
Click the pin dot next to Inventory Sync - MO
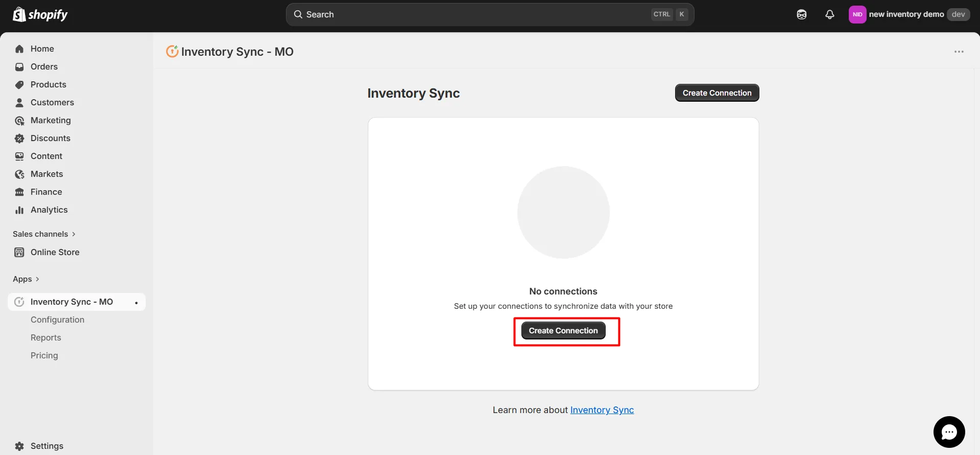(x=136, y=303)
